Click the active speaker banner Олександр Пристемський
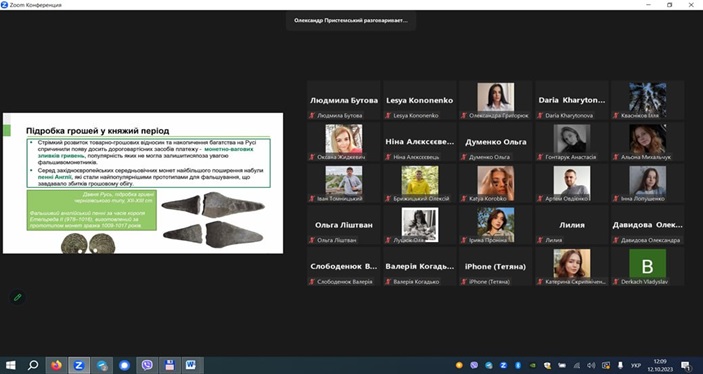 pyautogui.click(x=351, y=21)
